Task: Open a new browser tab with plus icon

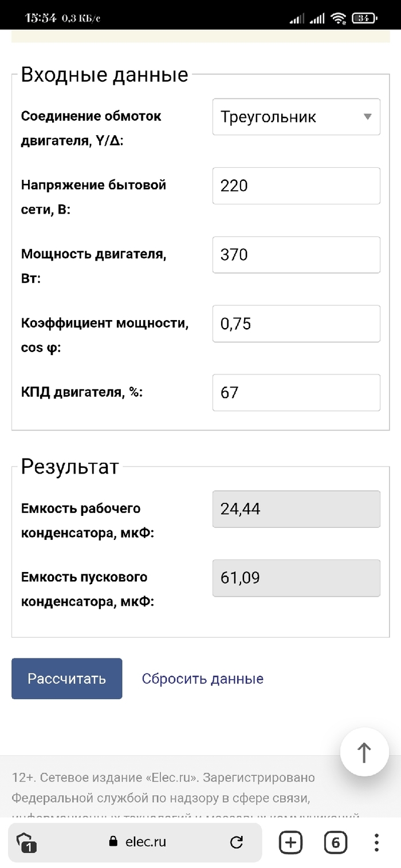Action: click(290, 842)
